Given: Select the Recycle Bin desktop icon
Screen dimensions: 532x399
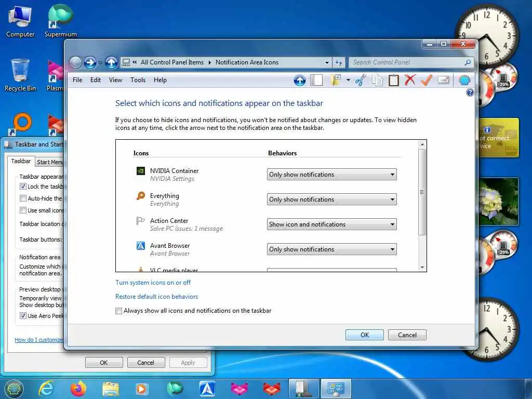Looking at the screenshot, I should [20, 75].
